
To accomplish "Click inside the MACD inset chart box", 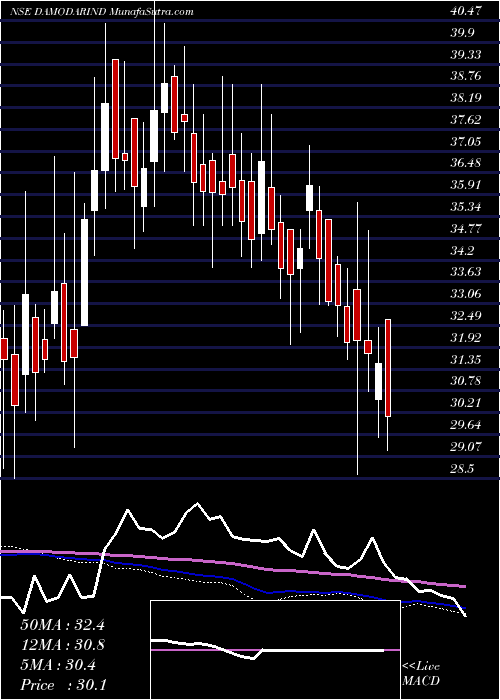I will [275, 650].
